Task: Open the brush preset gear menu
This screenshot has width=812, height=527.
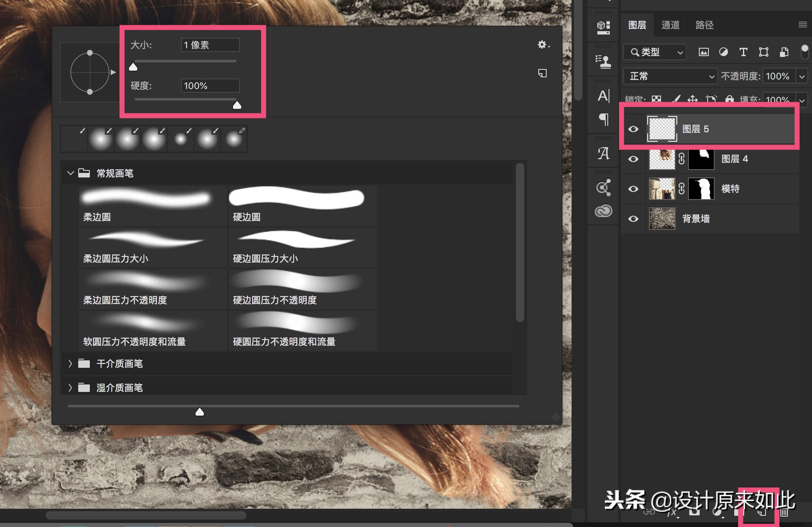Action: (x=543, y=45)
